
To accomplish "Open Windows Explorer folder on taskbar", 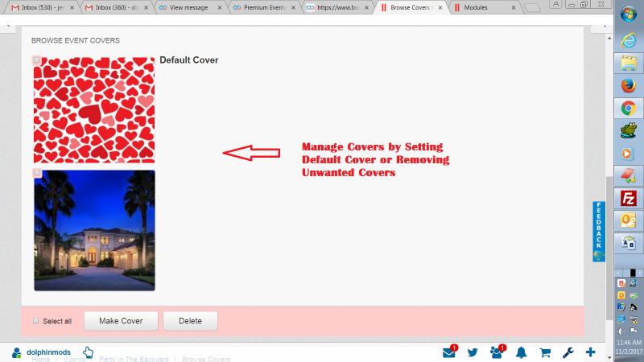I will (x=629, y=64).
